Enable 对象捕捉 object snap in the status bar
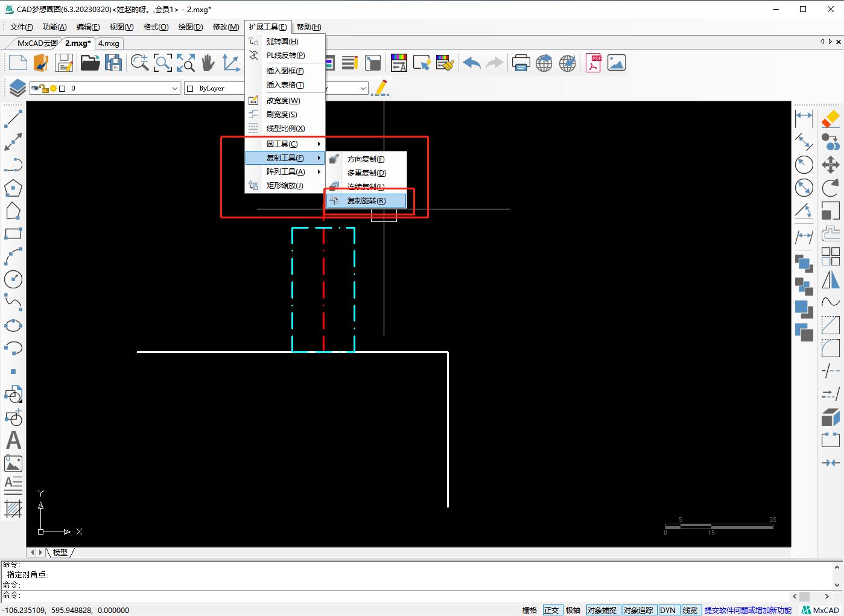 click(x=603, y=609)
